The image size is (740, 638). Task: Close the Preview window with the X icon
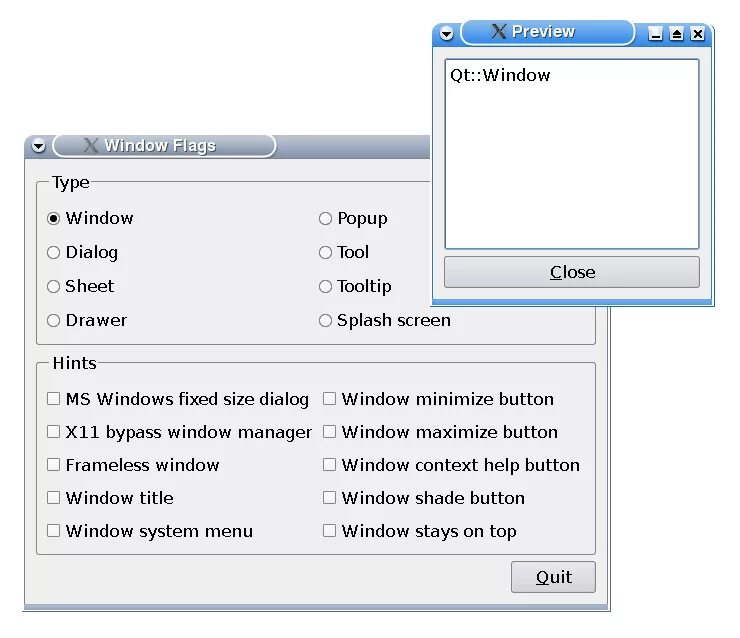coord(698,34)
